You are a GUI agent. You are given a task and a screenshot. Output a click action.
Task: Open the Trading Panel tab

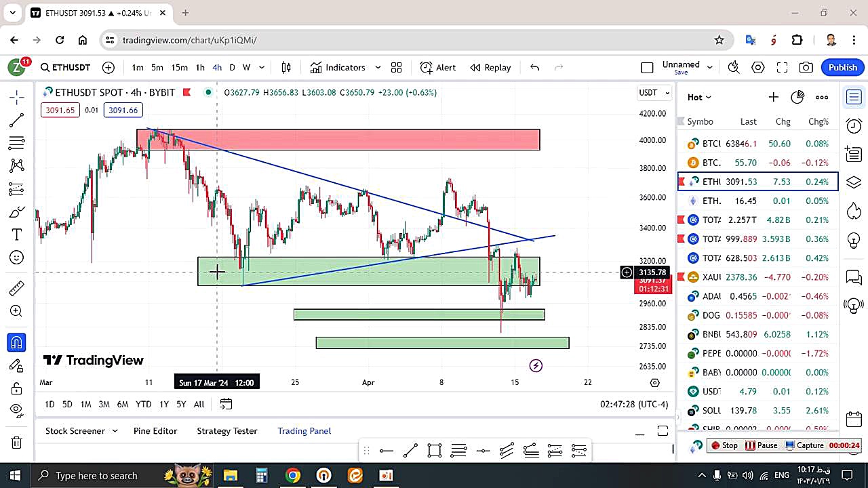tap(304, 431)
